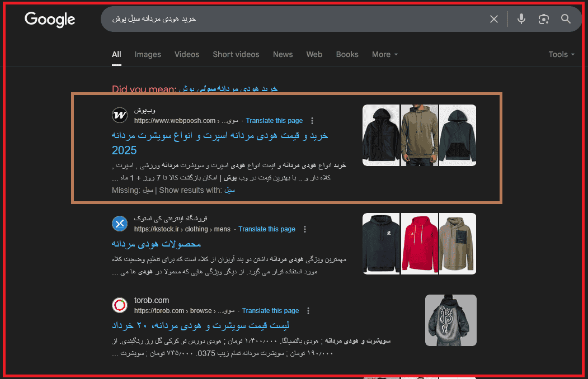Image resolution: width=588 pixels, height=379 pixels.
Task: Select the microphone voice search icon
Action: point(521,18)
